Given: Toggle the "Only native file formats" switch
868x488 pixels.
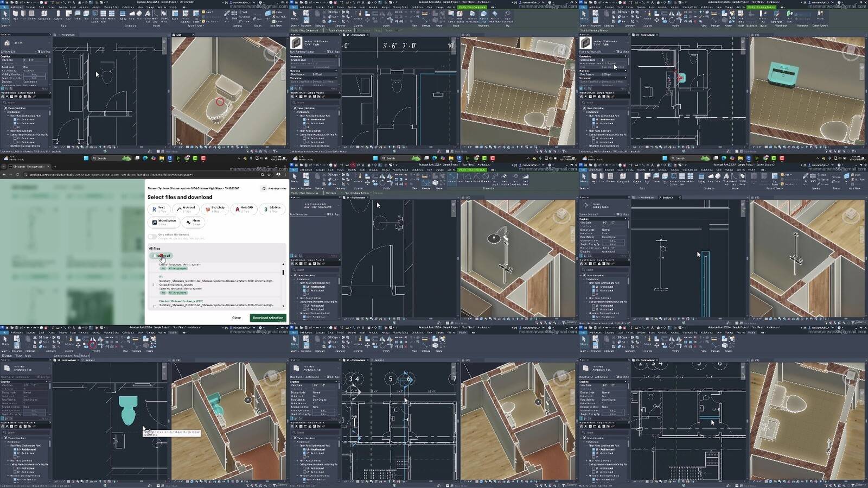Looking at the screenshot, I should click(x=152, y=236).
